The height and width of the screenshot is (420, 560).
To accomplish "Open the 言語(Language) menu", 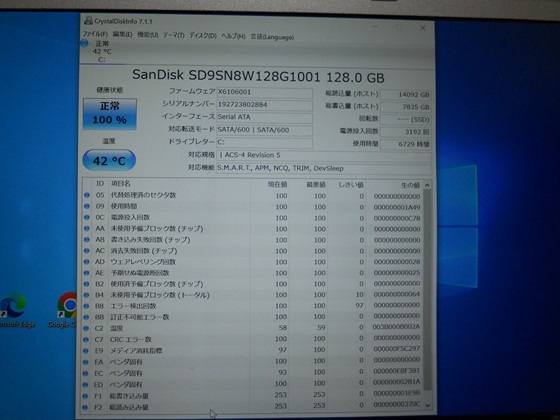I will [272, 37].
